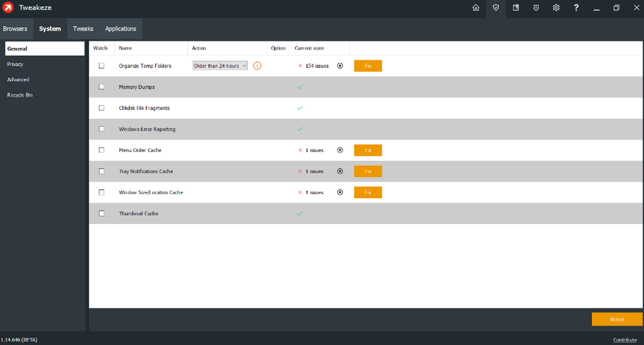The image size is (644, 345).
Task: Tick Chkdsk File Fragments watch checkbox
Action: (101, 108)
